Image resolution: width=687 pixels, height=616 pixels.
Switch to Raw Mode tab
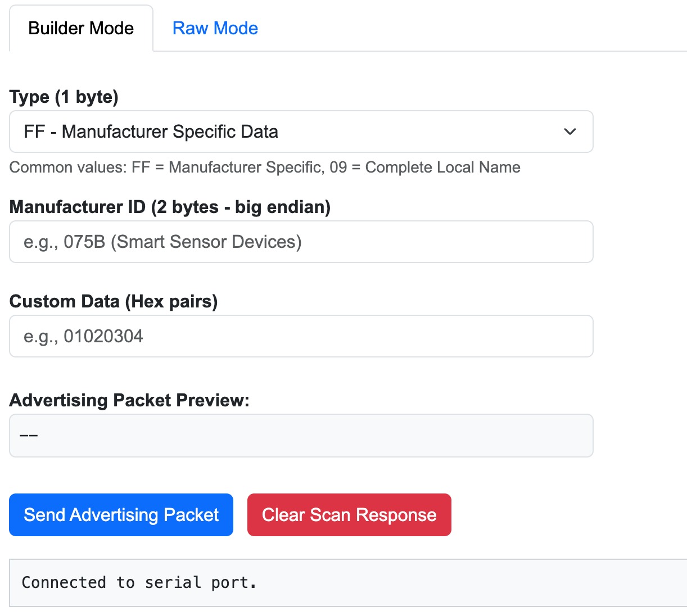[x=215, y=28]
